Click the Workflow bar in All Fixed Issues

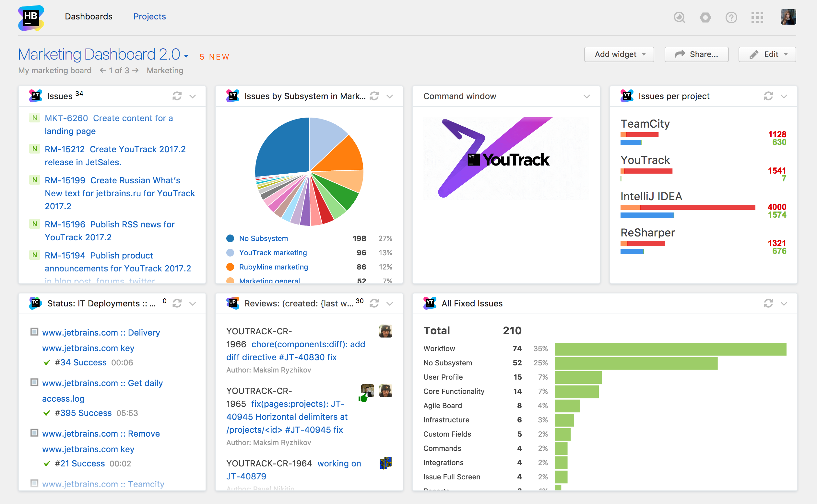click(670, 349)
